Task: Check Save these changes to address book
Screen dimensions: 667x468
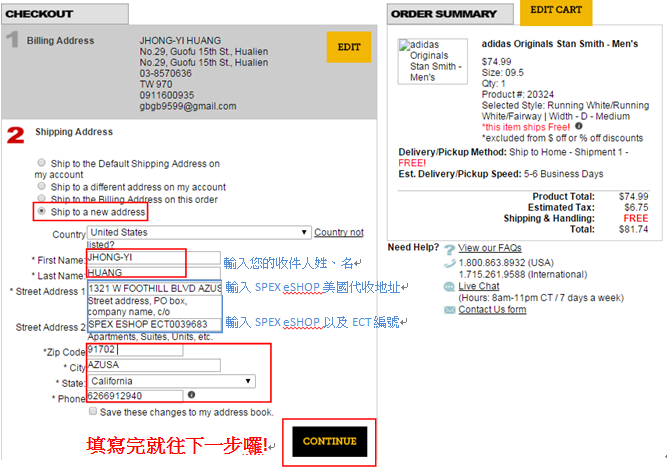Action: [x=93, y=411]
